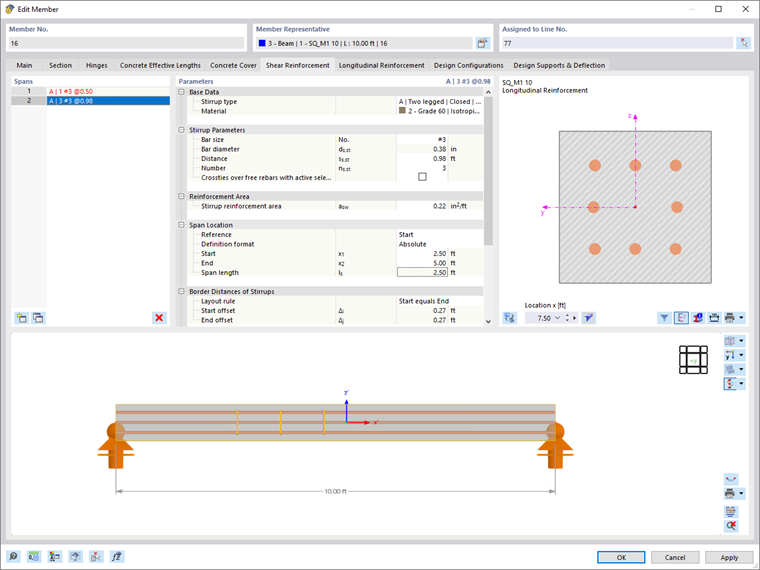Toggle the filter funnel icon in the section view
This screenshot has width=760, height=570.
coord(665,318)
